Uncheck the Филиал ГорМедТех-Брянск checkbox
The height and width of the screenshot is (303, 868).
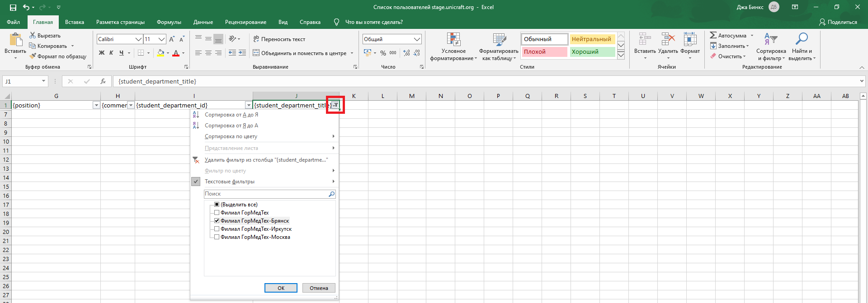tap(217, 221)
